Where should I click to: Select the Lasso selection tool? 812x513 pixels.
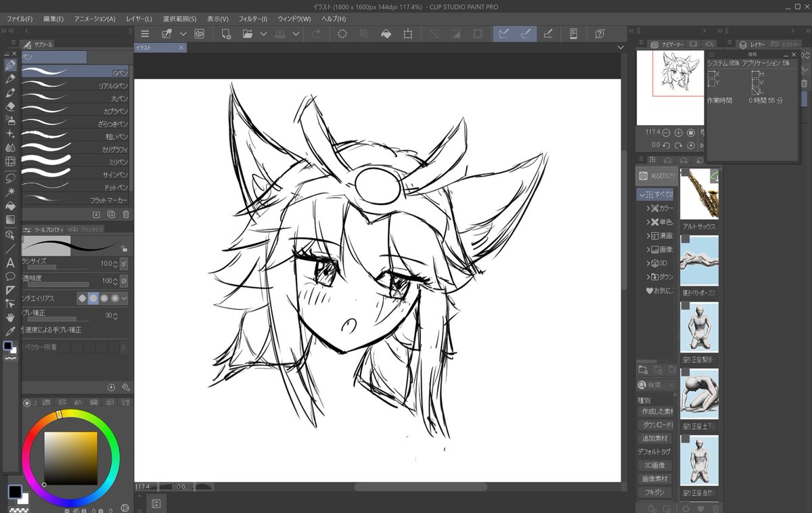pyautogui.click(x=10, y=178)
